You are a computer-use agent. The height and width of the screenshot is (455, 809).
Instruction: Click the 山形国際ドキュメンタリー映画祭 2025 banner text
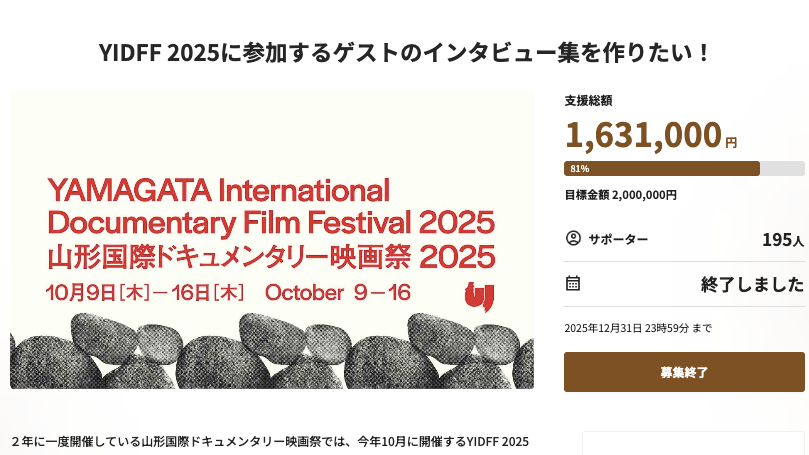[x=270, y=257]
